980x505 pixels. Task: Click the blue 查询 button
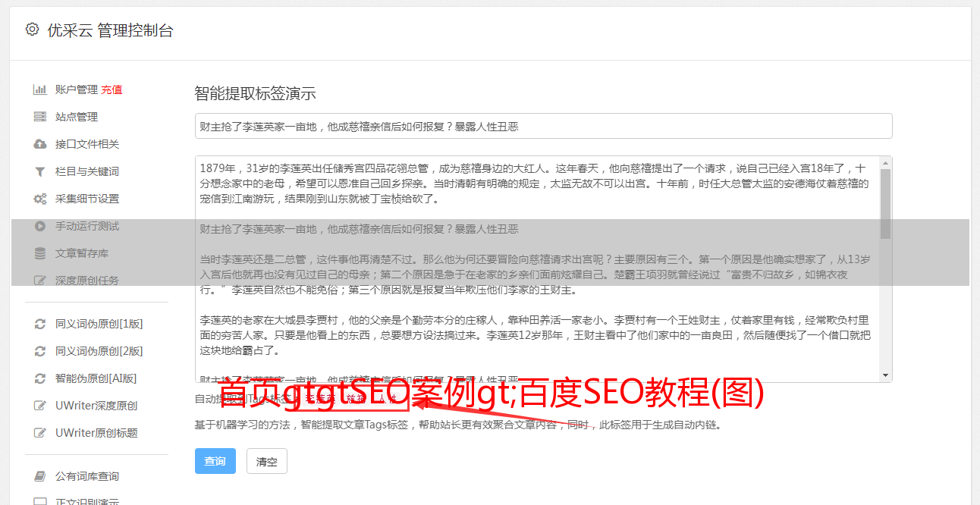(x=215, y=461)
